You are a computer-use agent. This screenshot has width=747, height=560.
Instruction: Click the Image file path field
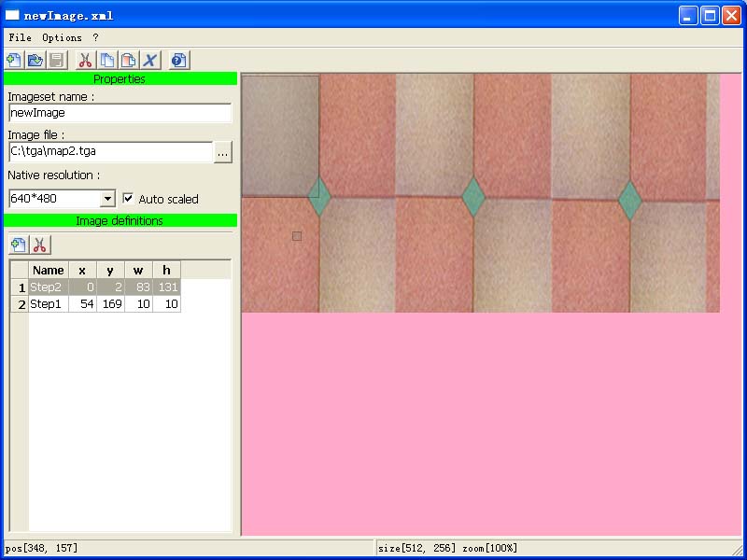[110, 151]
